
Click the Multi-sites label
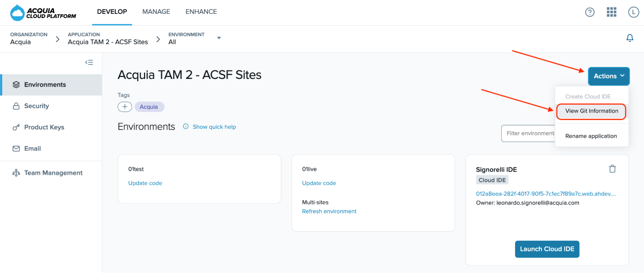[315, 202]
